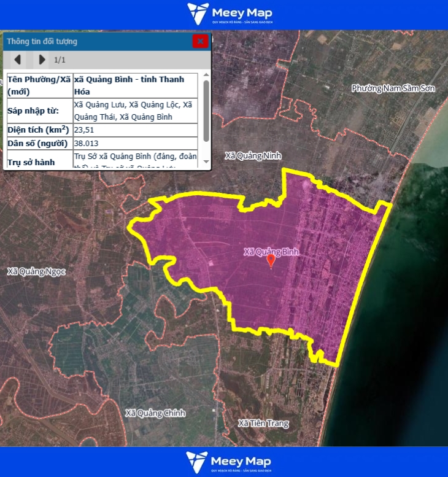Click the Meey Map logo in bottom banner
Viewport: 448px width, 477px height.
coord(229,462)
